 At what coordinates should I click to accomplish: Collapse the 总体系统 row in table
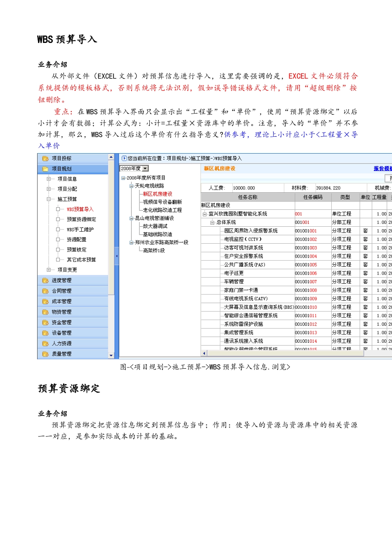click(x=213, y=223)
